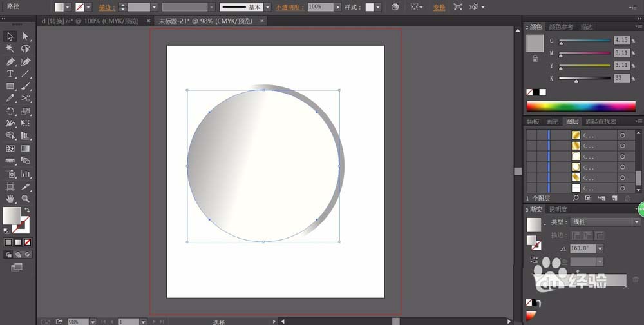Select the Lasso tool
Screen dimensions: 644x325
coord(26,49)
